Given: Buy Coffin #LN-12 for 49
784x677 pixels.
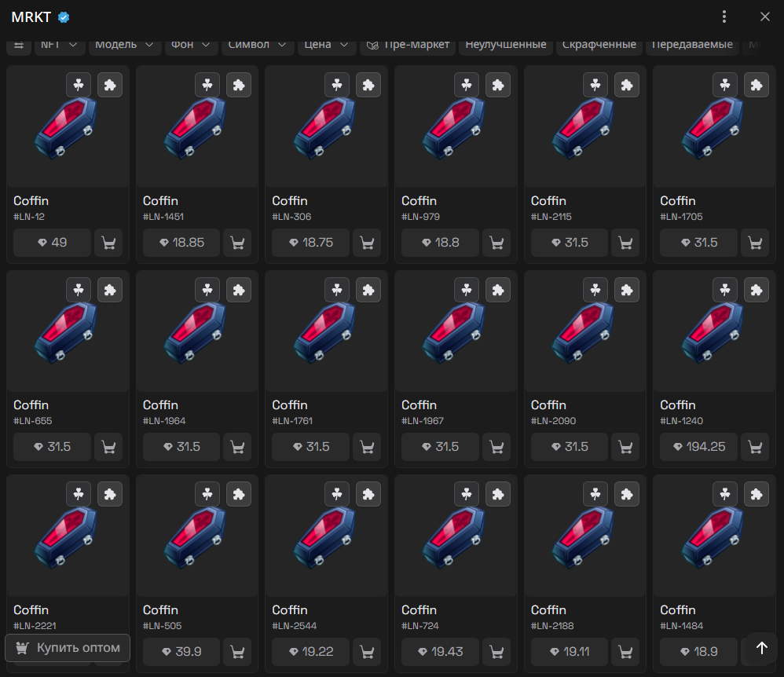Looking at the screenshot, I should coord(52,243).
